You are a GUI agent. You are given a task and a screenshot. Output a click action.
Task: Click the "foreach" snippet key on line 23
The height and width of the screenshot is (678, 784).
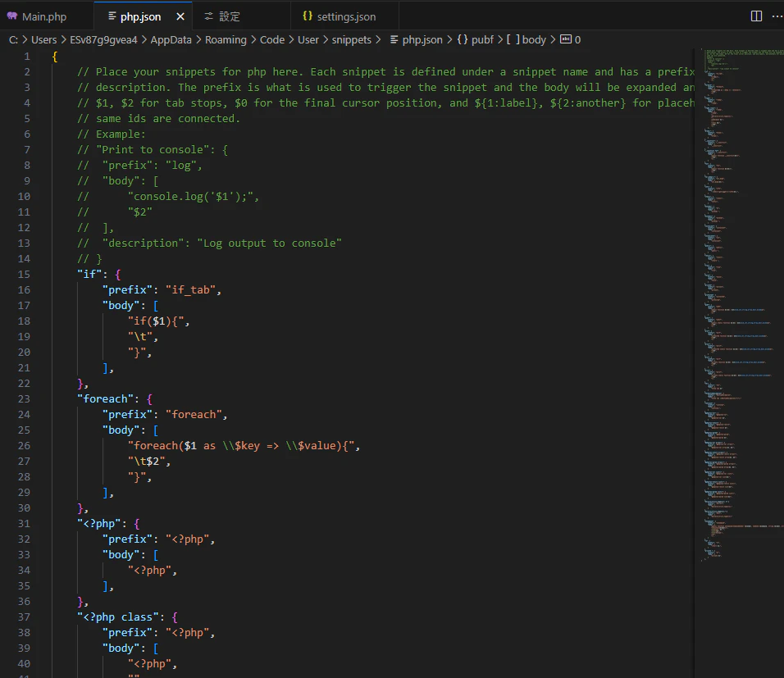coord(106,398)
